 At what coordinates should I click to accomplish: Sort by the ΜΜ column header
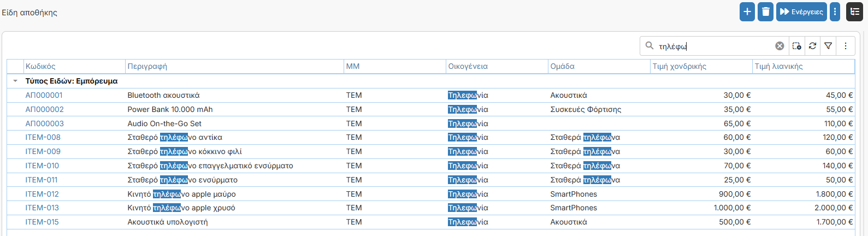coord(395,66)
